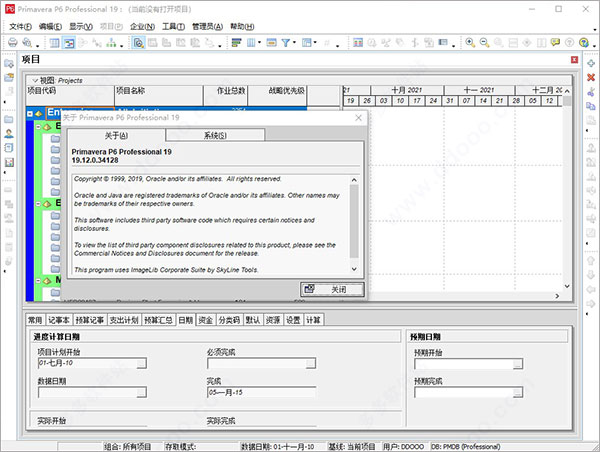
Task: Open the 文件(F) menu
Action: [x=20, y=26]
